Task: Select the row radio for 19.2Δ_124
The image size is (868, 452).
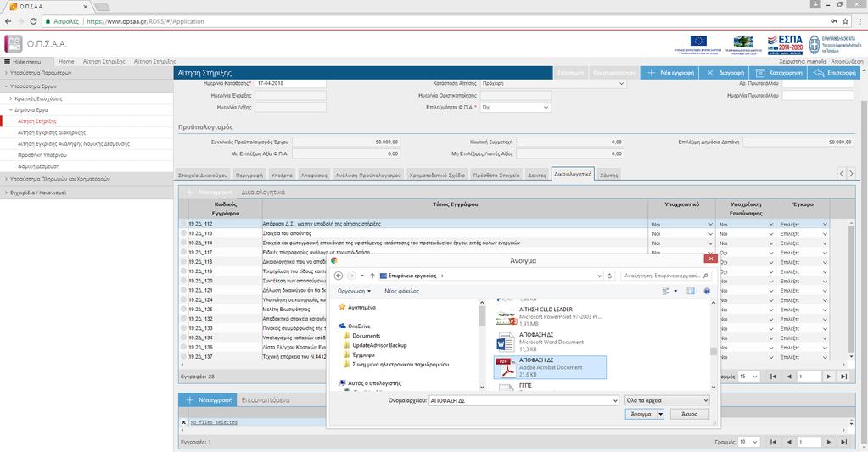Action: click(x=183, y=300)
